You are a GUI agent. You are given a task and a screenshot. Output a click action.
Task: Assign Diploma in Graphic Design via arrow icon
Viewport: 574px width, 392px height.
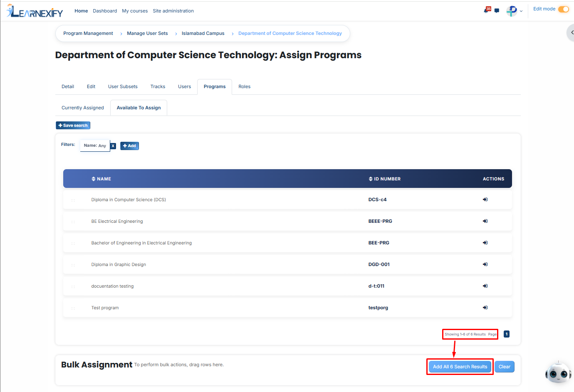(x=485, y=264)
